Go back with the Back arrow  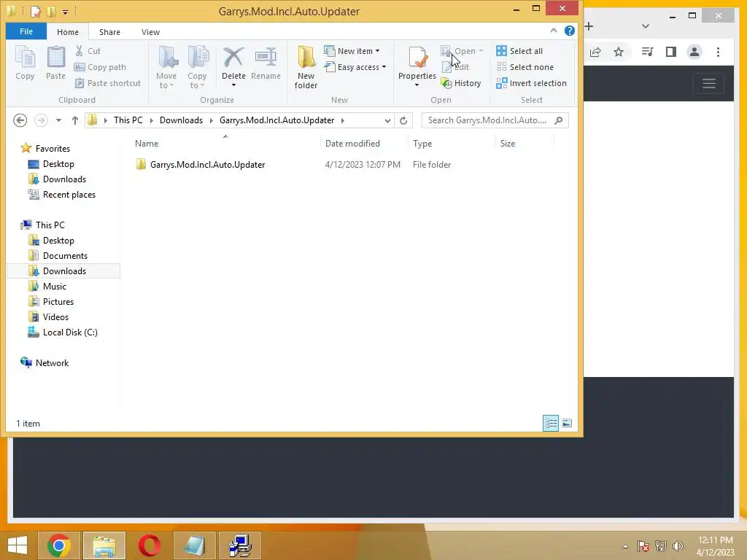point(20,120)
